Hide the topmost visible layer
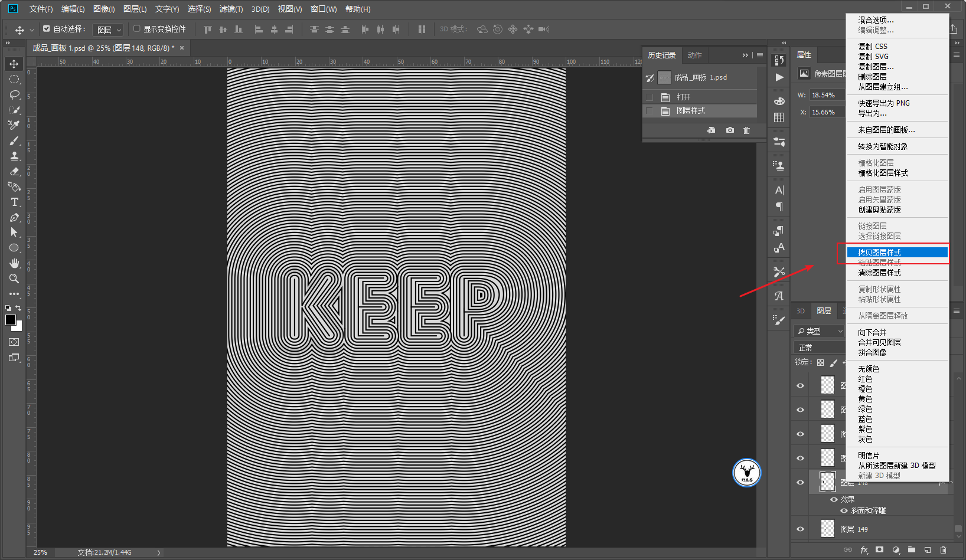966x560 pixels. pos(801,386)
